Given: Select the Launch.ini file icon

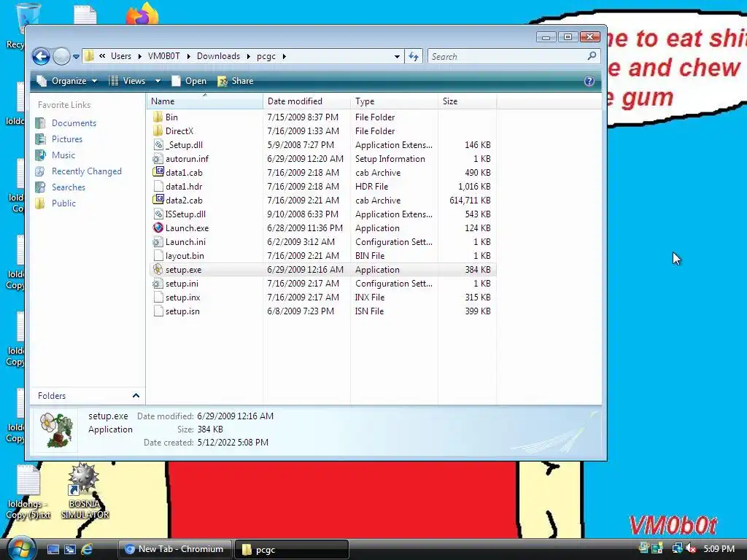Looking at the screenshot, I should pos(158,242).
